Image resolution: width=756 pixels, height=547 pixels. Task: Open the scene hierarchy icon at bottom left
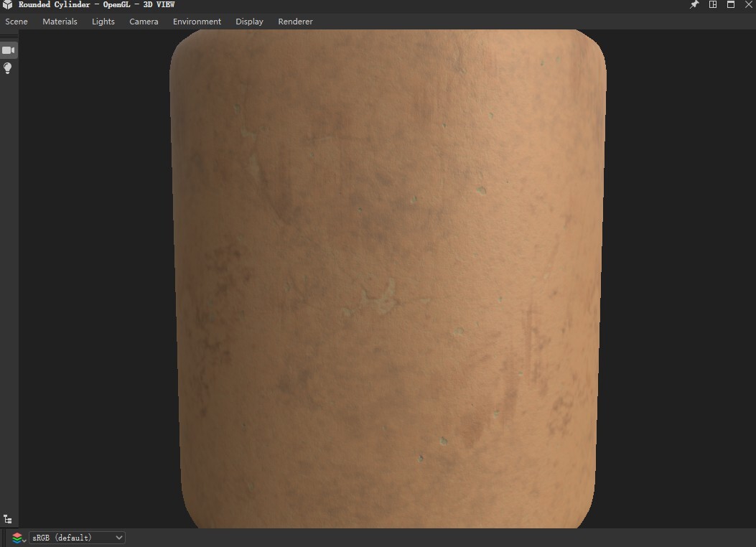(8, 518)
